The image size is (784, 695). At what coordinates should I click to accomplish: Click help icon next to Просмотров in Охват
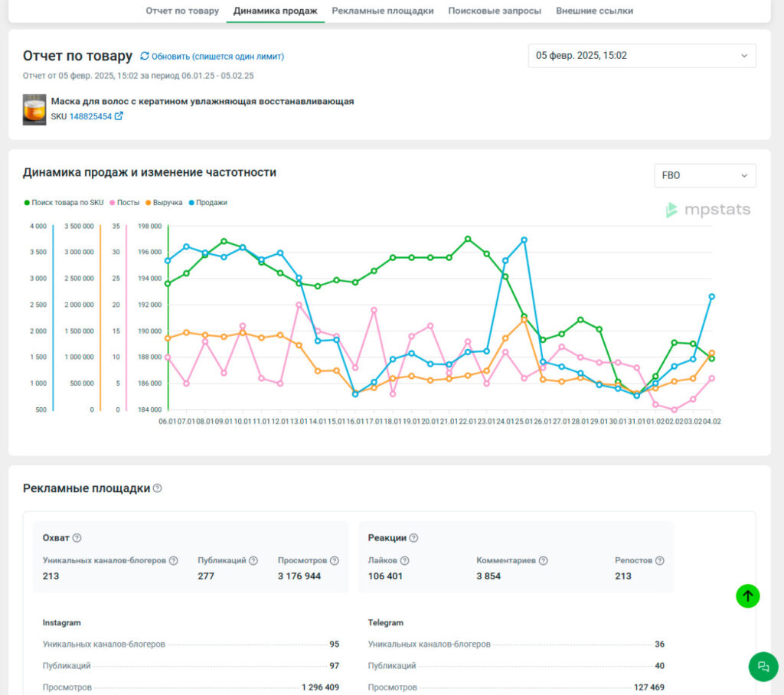tap(335, 560)
